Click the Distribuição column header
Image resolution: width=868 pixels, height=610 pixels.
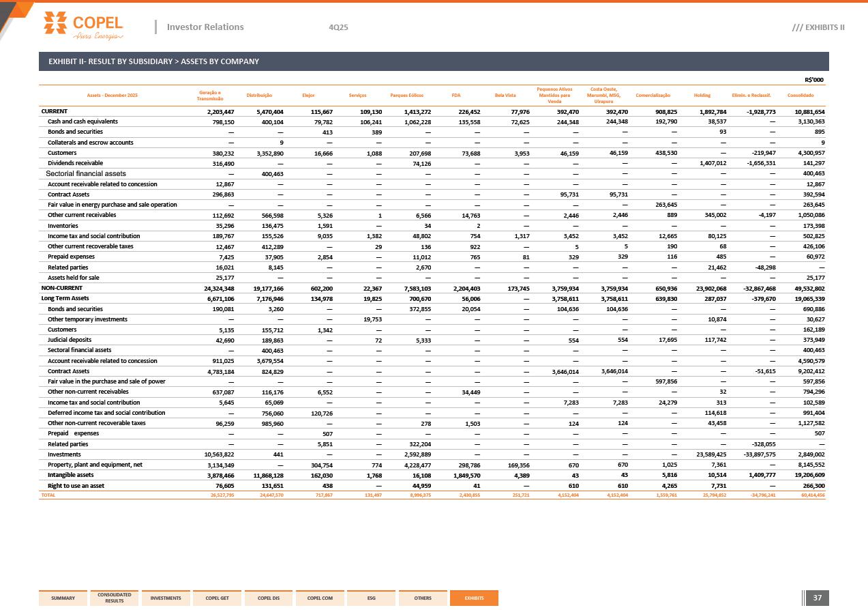click(x=259, y=96)
